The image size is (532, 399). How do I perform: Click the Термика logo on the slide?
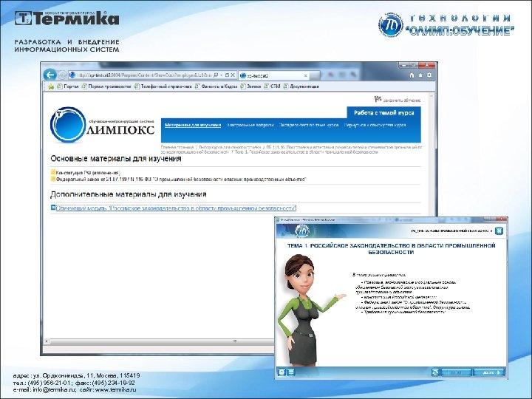[66, 18]
